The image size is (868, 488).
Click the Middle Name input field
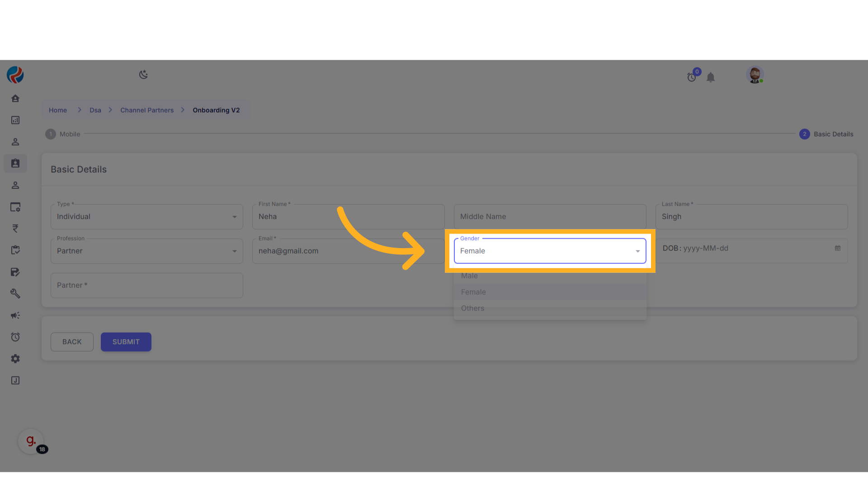point(549,217)
